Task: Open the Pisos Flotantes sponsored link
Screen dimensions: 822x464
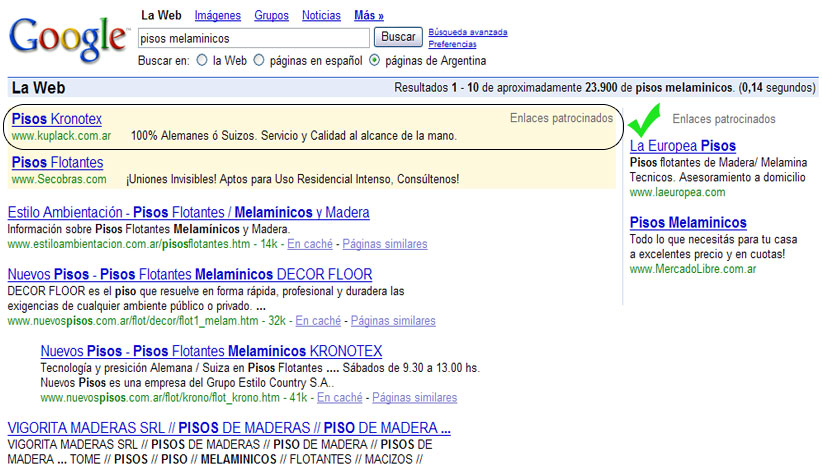Action: [x=58, y=163]
